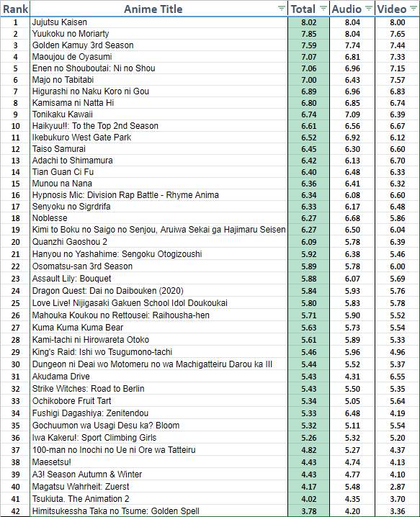Click Fushigi Dagashiya video score 4.19
Screen dimensions: 420x517
tap(397, 413)
